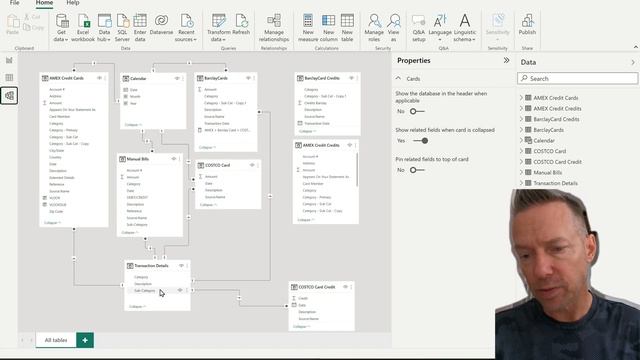Open Manage roles
Image resolution: width=640 pixels, height=360 pixels.
point(374,27)
